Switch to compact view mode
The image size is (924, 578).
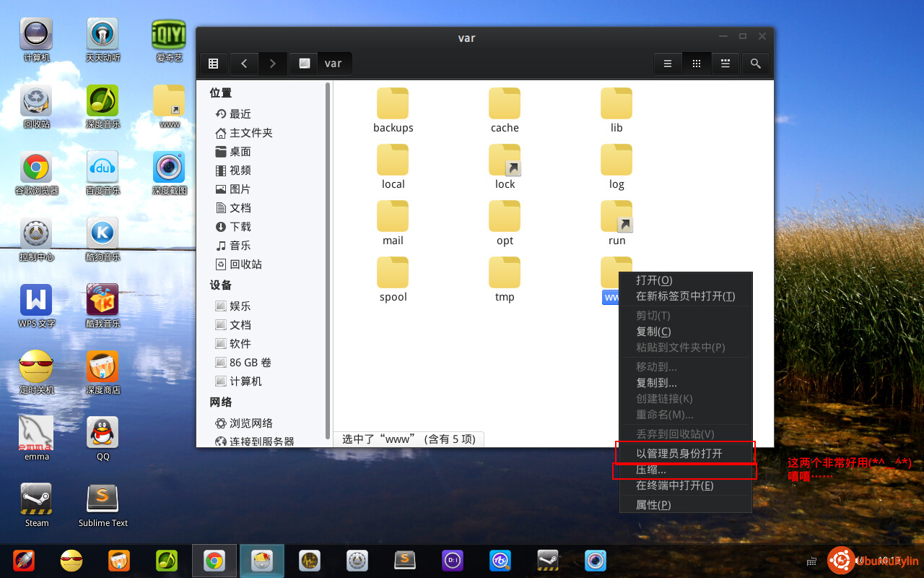click(725, 64)
